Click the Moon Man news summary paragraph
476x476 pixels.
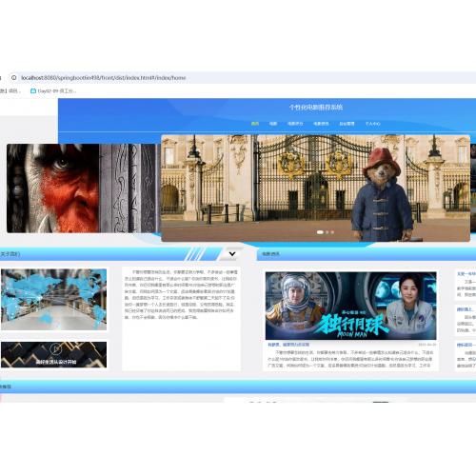coord(350,359)
